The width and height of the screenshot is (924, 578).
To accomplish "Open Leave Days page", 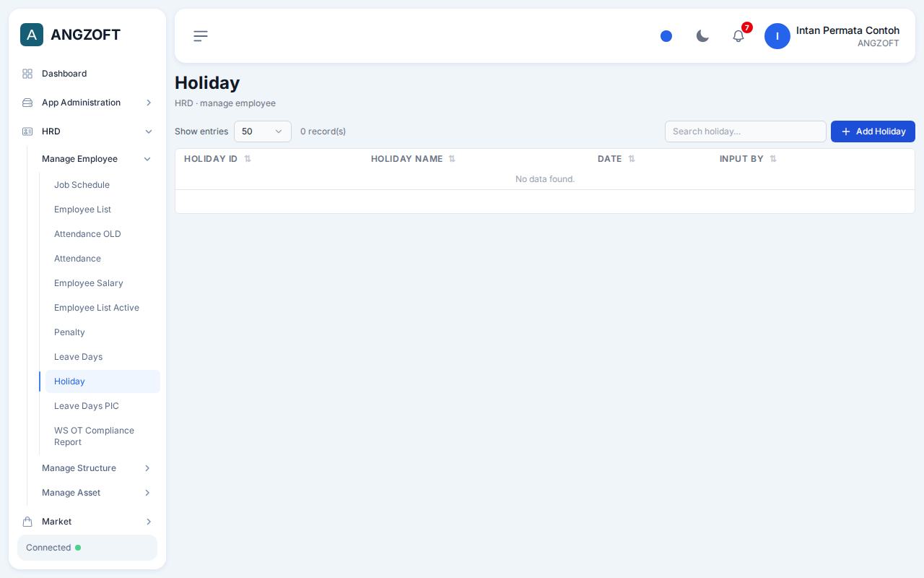I will (x=103, y=357).
